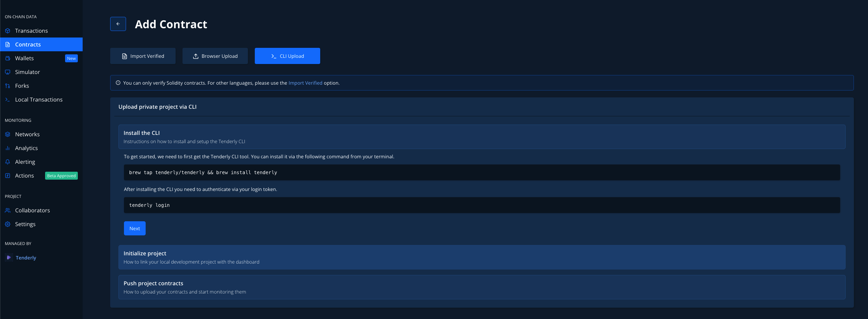Open Wallets from the sidebar
868x319 pixels.
[41, 58]
